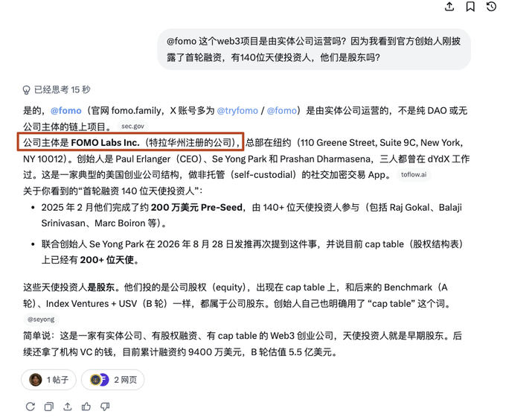Click the bold text "200 万美元 Pre-Seed"

point(196,207)
